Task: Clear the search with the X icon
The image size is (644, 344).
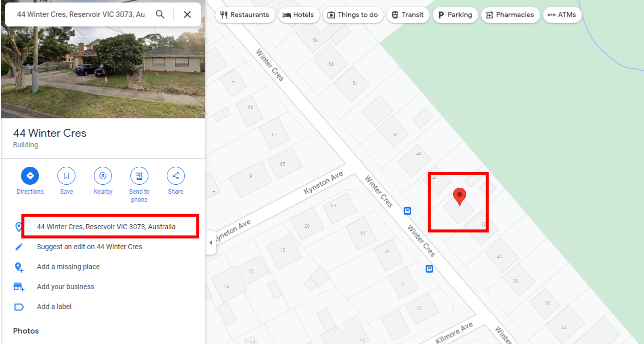Action: pos(187,14)
